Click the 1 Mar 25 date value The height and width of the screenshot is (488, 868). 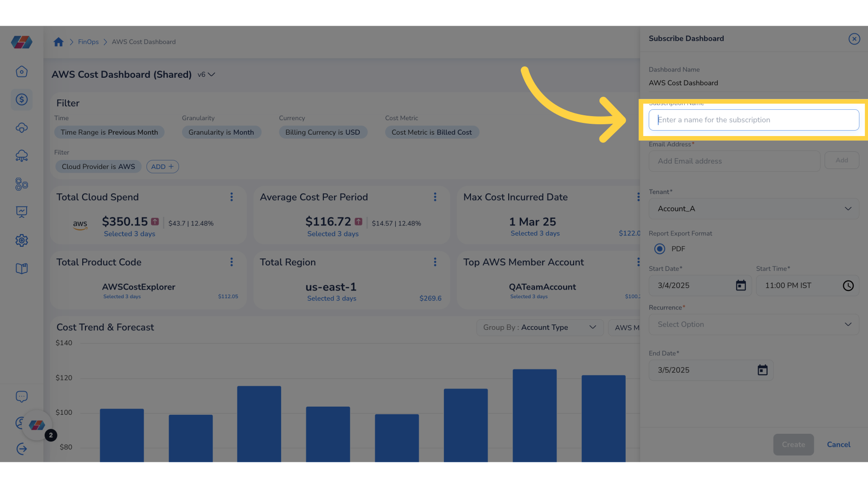pyautogui.click(x=532, y=222)
